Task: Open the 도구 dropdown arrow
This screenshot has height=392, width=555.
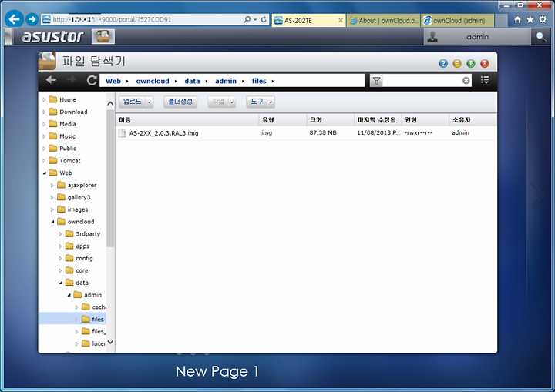Action: click(271, 102)
